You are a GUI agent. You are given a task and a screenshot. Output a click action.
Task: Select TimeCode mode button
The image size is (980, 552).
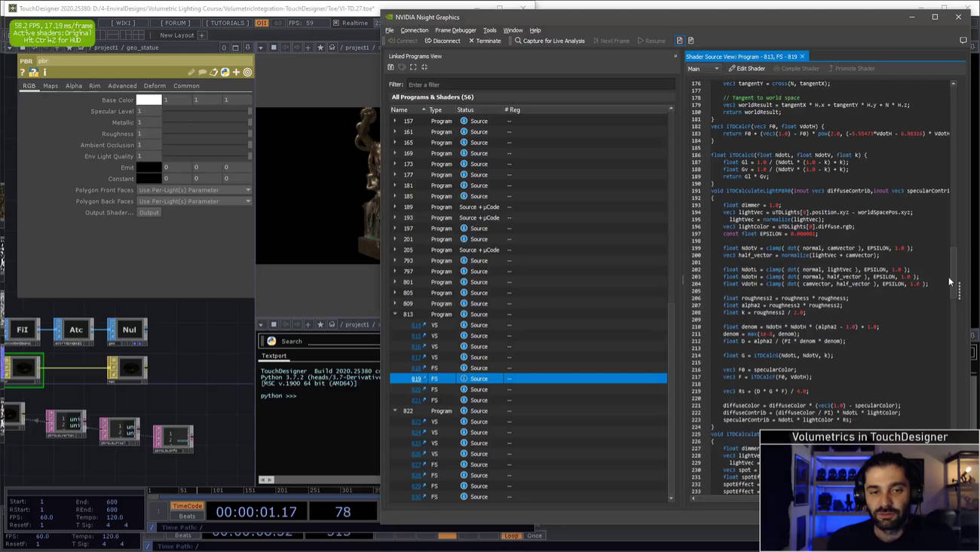point(187,506)
